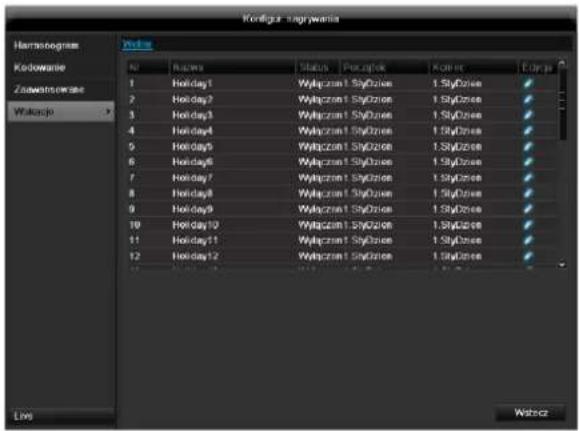Viewport: 579px width, 431px height.
Task: Click the Koniec column header
Action: pyautogui.click(x=474, y=68)
